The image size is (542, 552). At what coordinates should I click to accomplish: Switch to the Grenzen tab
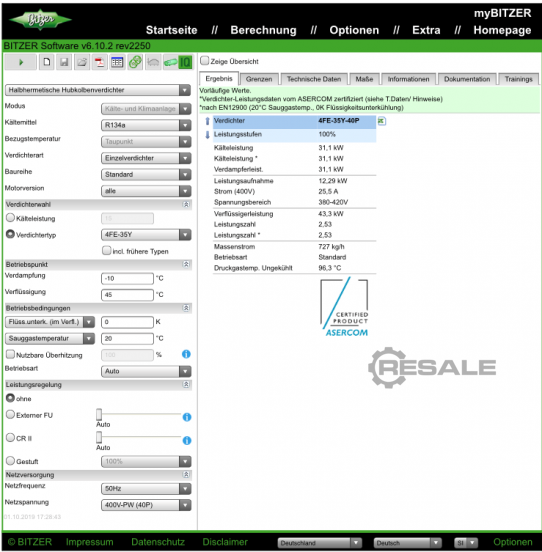coord(259,79)
